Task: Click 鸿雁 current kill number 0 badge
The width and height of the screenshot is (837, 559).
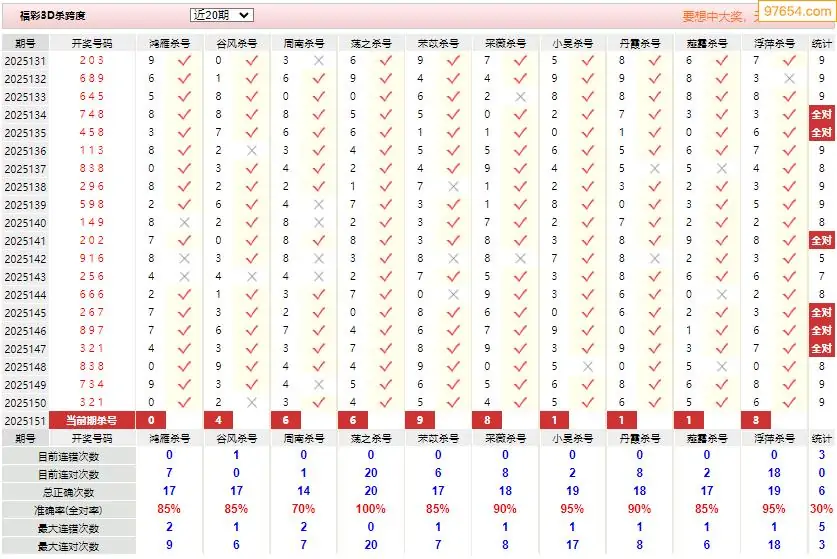Action: [x=151, y=420]
